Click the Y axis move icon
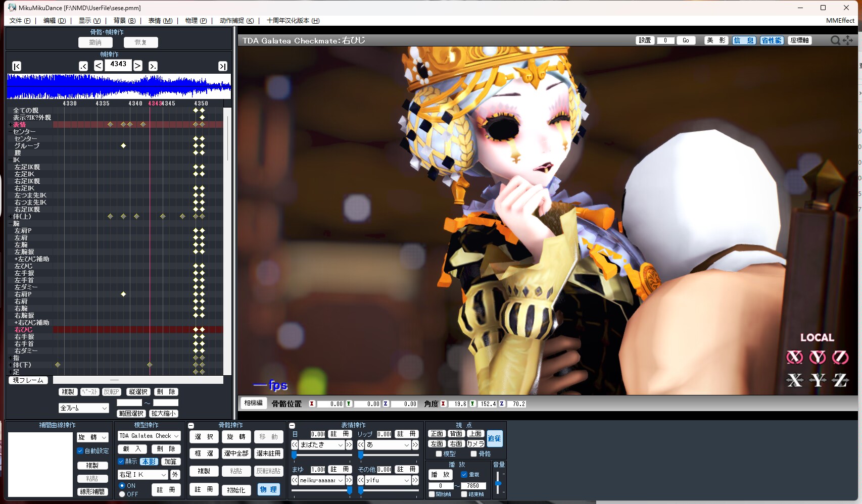Screen dimensions: 862x504 pyautogui.click(x=818, y=380)
